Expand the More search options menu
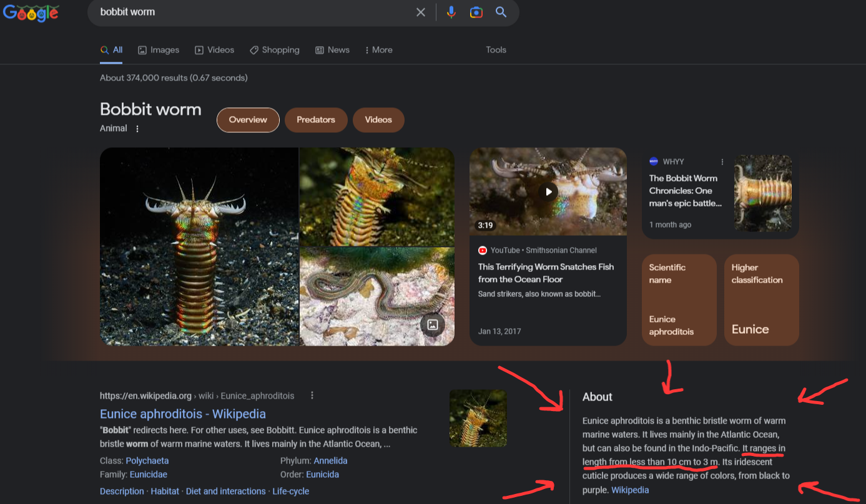 pyautogui.click(x=378, y=50)
